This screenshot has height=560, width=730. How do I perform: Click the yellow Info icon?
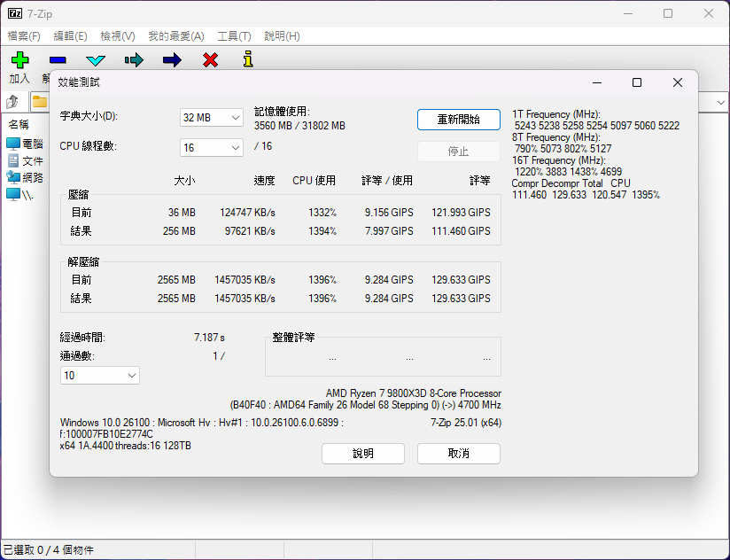tap(248, 60)
